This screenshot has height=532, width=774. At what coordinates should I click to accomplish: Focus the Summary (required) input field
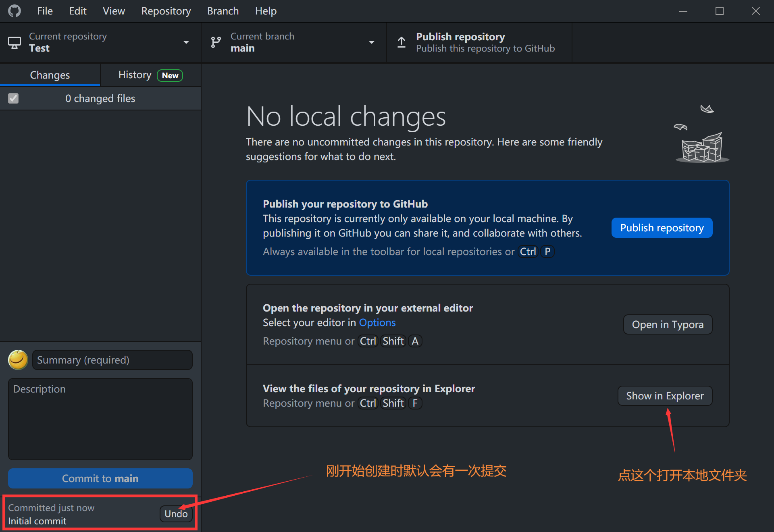click(112, 360)
